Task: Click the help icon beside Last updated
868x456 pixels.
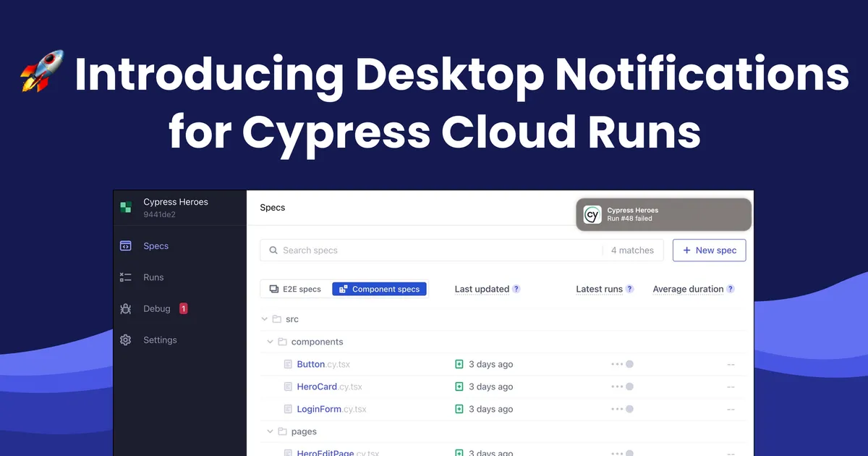Action: (516, 289)
